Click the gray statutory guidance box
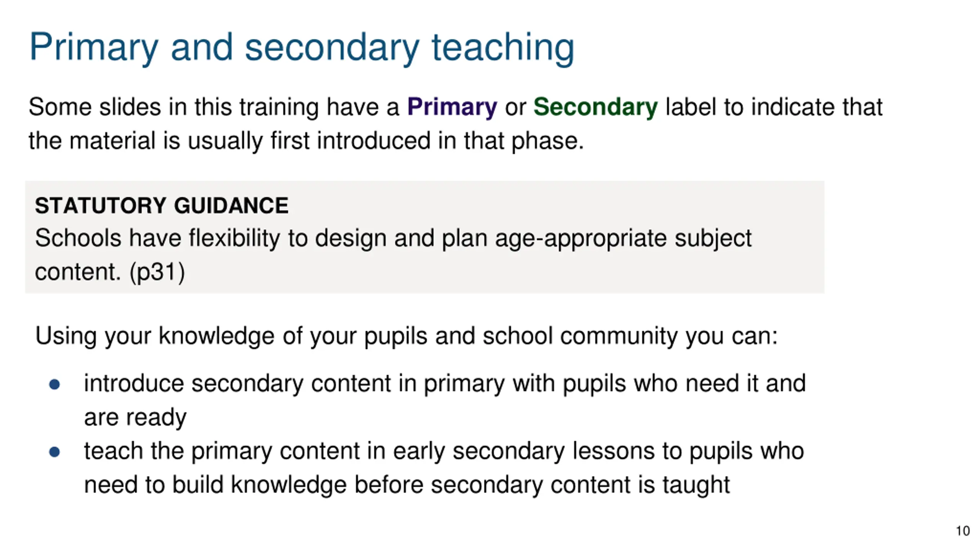Viewport: 980px width, 551px height. pos(425,237)
